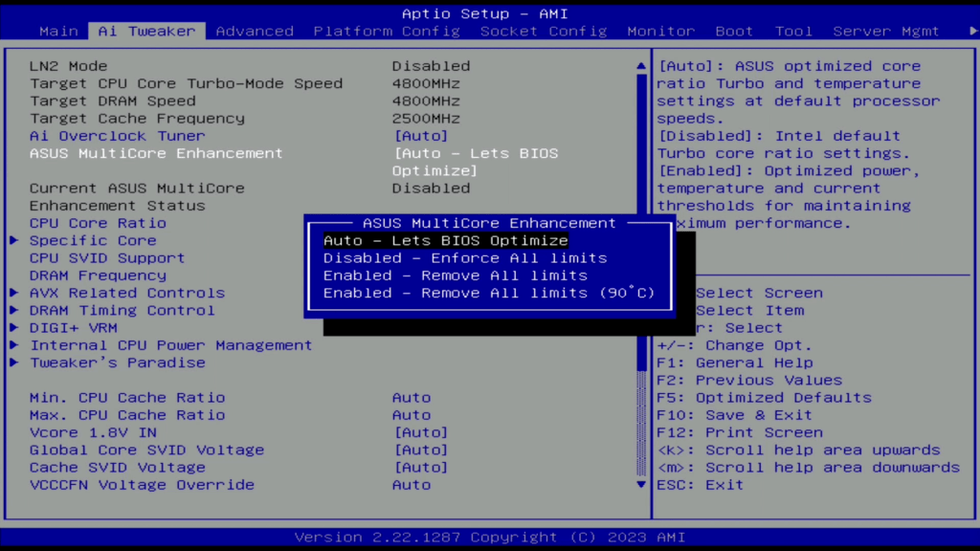The image size is (980, 551).
Task: Switch to the Main tab
Action: coord(58,32)
